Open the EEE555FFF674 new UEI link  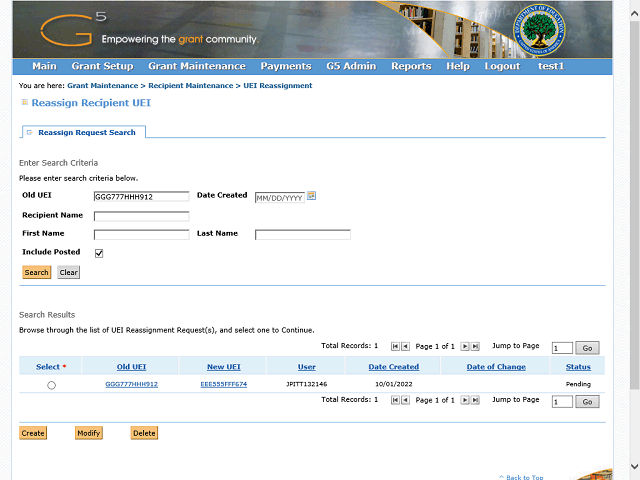(224, 384)
